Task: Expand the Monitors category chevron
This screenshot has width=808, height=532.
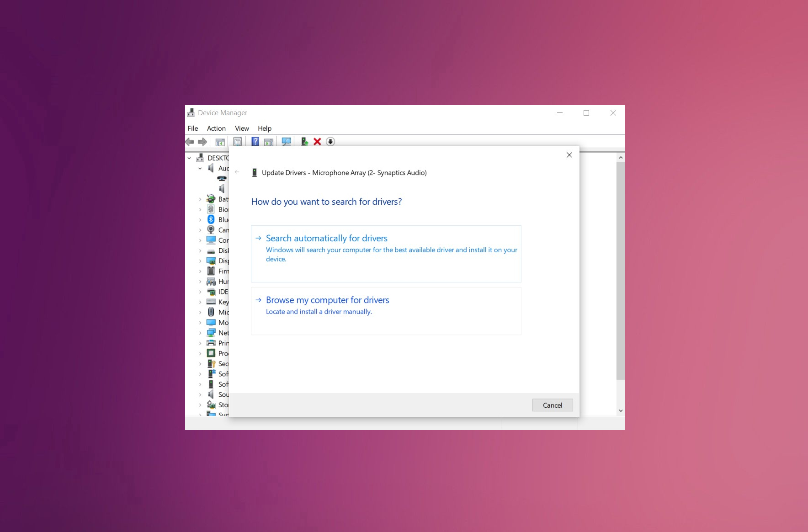Action: click(x=200, y=323)
